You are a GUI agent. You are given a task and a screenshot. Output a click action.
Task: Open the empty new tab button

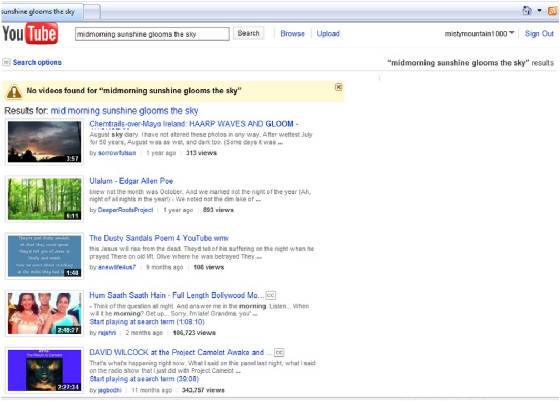click(92, 12)
